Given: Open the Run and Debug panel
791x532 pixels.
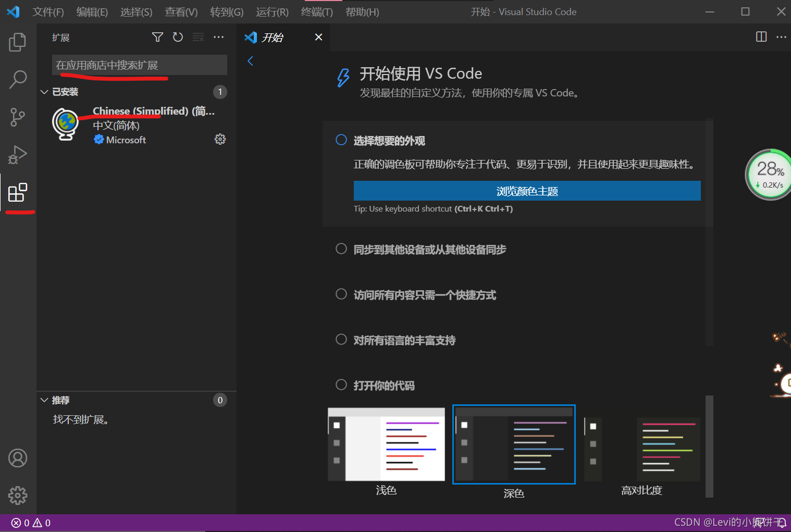Looking at the screenshot, I should [x=17, y=155].
